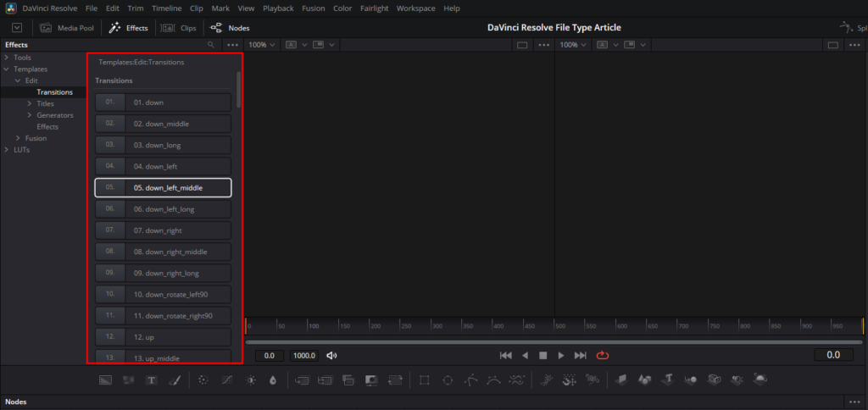Toggle loop playback button

click(603, 355)
